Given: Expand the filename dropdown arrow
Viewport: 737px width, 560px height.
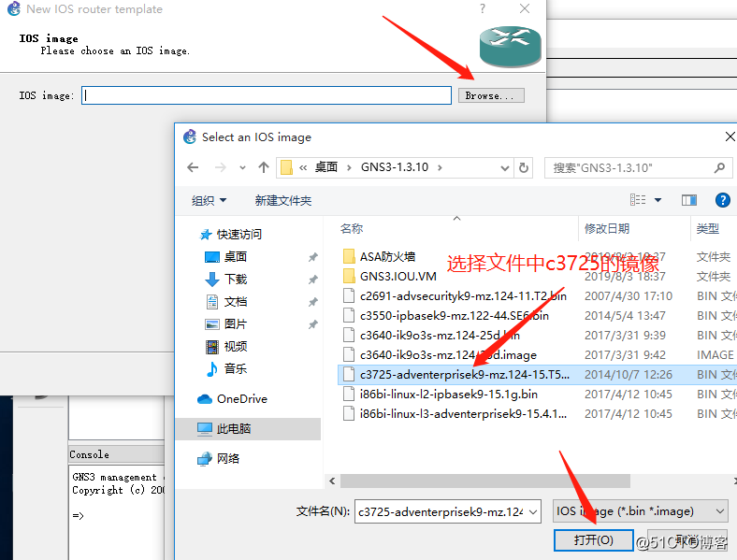Looking at the screenshot, I should pyautogui.click(x=533, y=511).
